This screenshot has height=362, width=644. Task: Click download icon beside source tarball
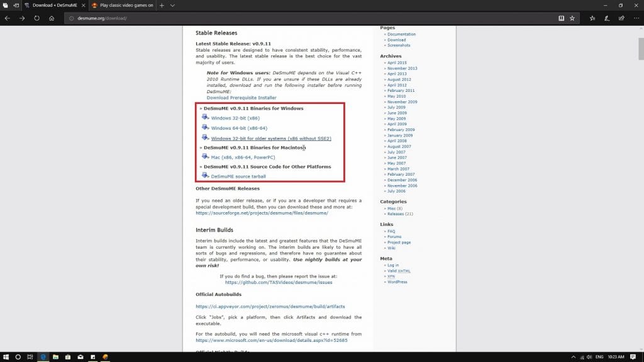tap(205, 176)
